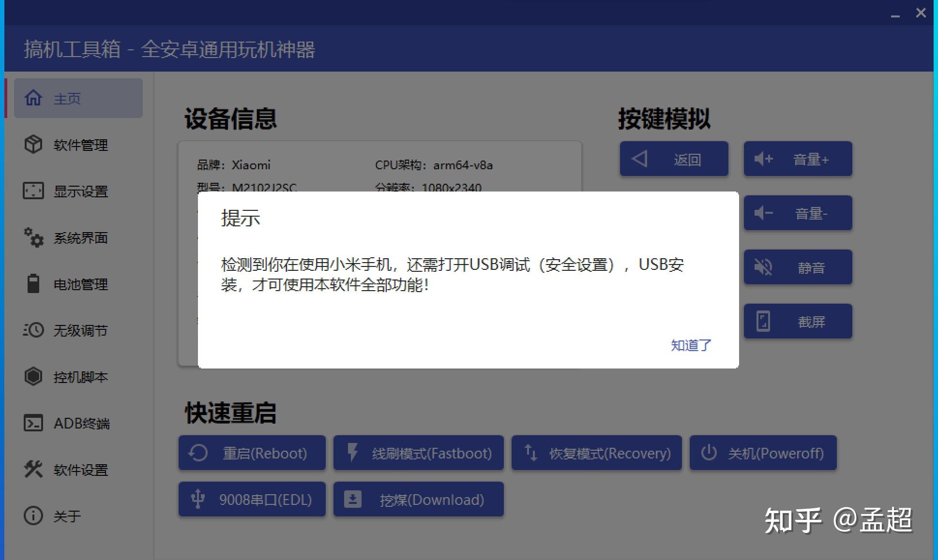This screenshot has width=938, height=560.
Task: Click the 品牌: Xiaomi text
Action: 233,165
